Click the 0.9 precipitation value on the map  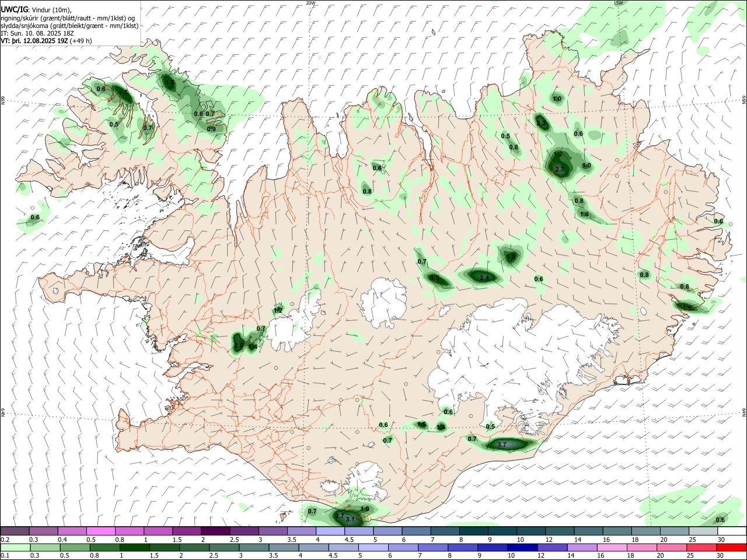[211, 129]
